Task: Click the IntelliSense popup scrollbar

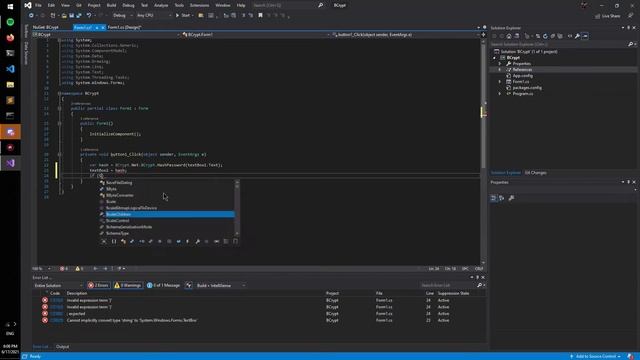Action: coord(237,208)
